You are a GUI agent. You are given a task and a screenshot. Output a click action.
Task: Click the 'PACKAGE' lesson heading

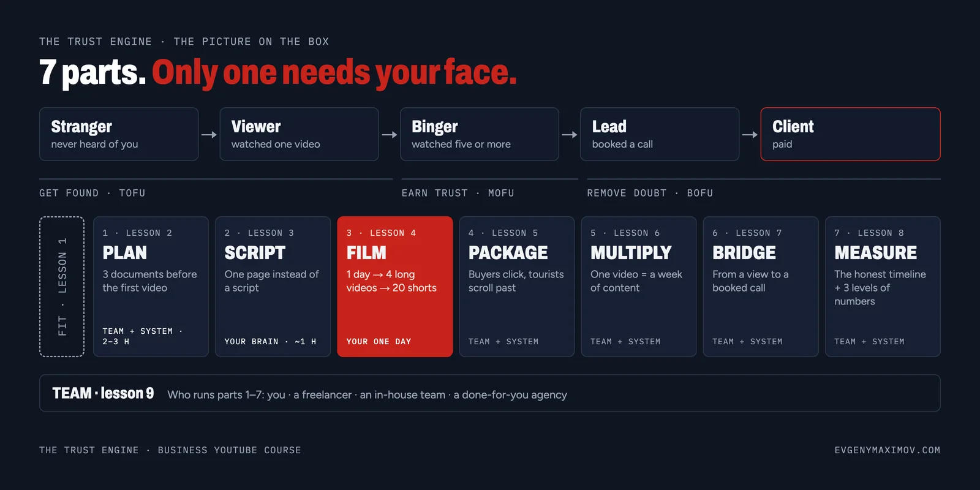pos(508,253)
